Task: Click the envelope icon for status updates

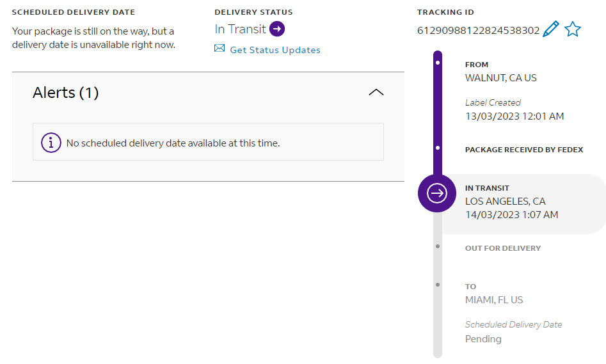Action: [x=219, y=49]
